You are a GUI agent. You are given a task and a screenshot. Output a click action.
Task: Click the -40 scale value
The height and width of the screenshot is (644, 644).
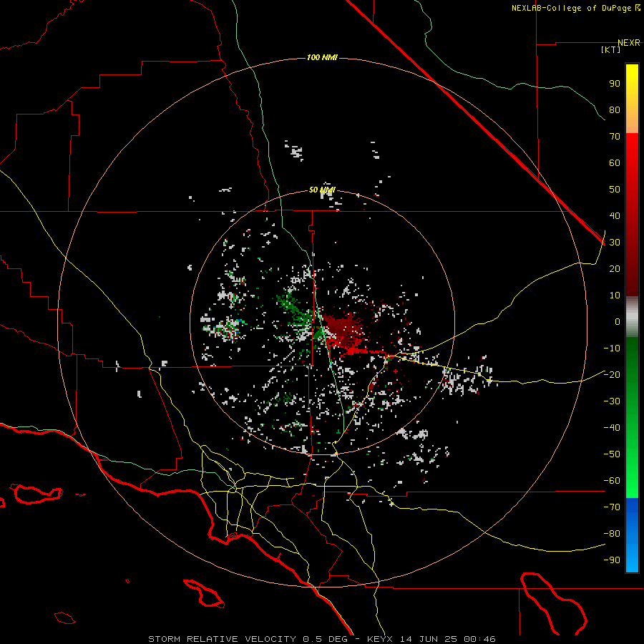(x=612, y=428)
